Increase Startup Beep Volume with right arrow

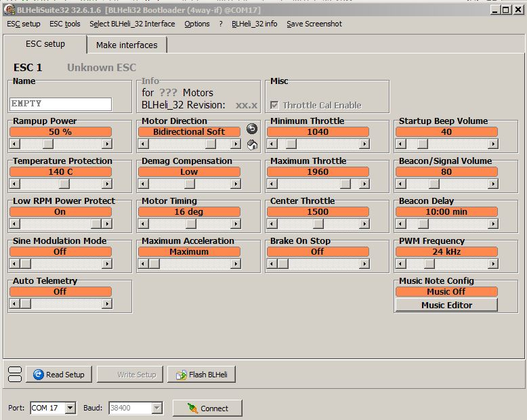(493, 144)
